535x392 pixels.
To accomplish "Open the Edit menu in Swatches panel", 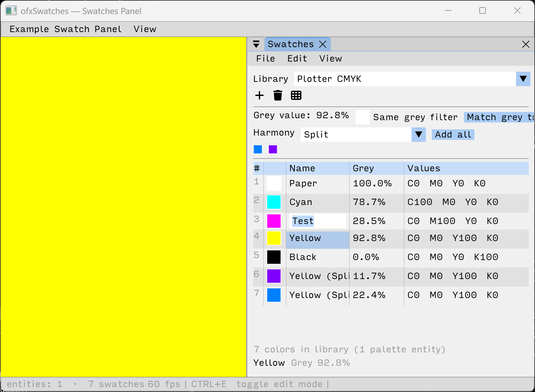I will point(297,59).
